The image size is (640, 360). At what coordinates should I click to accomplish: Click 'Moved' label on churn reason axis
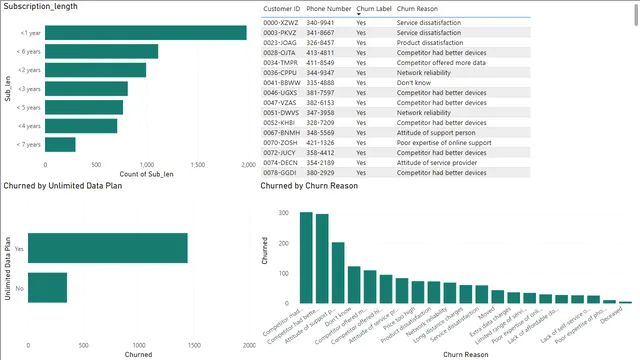(487, 313)
